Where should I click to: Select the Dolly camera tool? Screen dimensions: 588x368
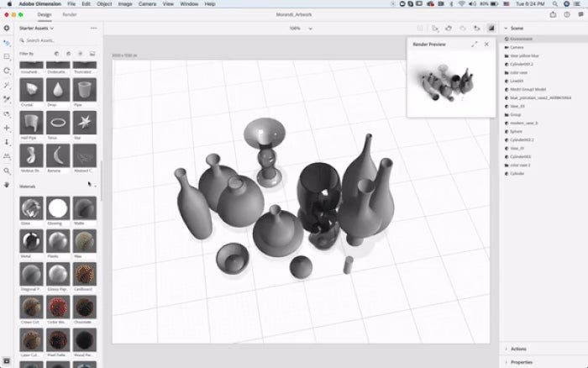click(x=7, y=142)
